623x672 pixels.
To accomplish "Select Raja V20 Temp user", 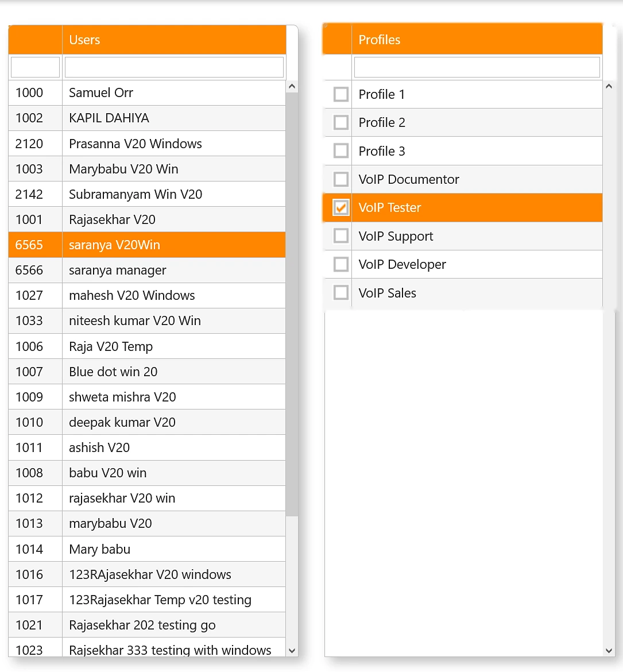I will 147,346.
